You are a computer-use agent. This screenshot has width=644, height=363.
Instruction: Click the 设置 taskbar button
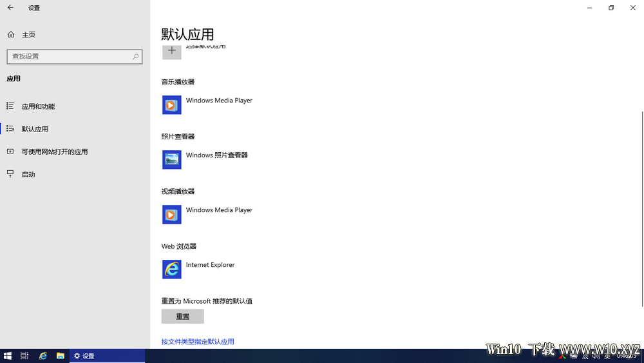tap(107, 356)
